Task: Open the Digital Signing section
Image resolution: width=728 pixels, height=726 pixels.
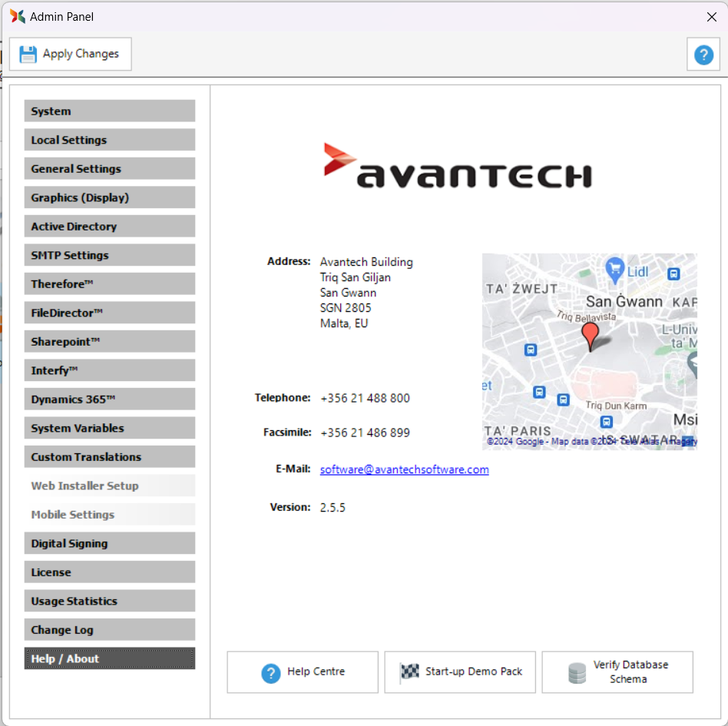Action: 110,543
